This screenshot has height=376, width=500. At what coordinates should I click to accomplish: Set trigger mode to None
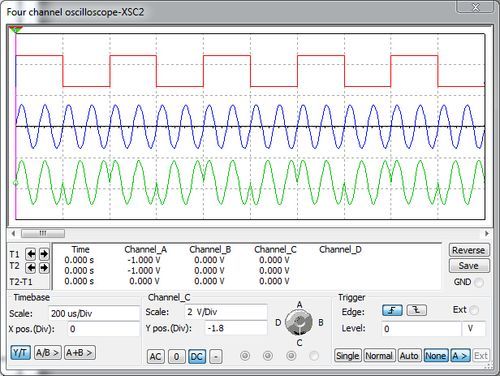click(x=436, y=356)
